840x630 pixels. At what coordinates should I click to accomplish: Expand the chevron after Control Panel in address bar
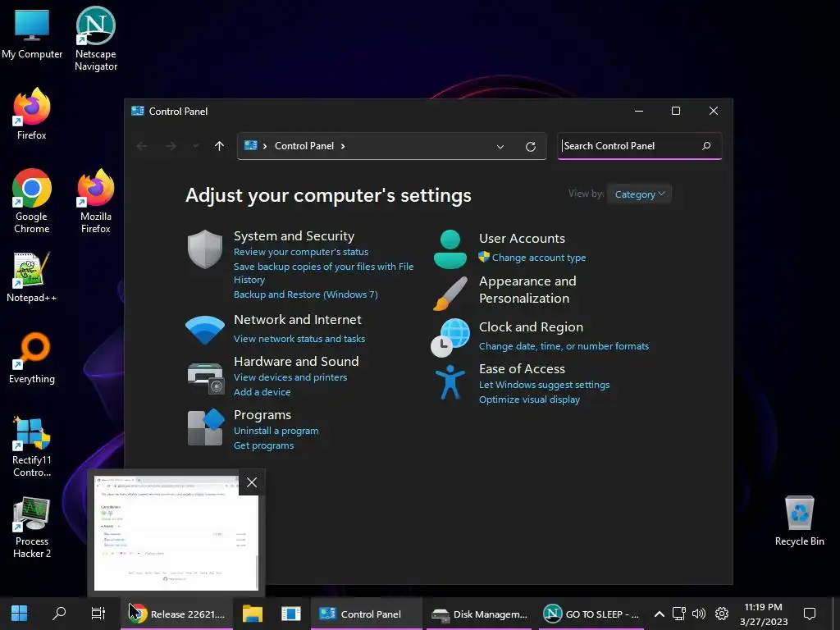343,146
